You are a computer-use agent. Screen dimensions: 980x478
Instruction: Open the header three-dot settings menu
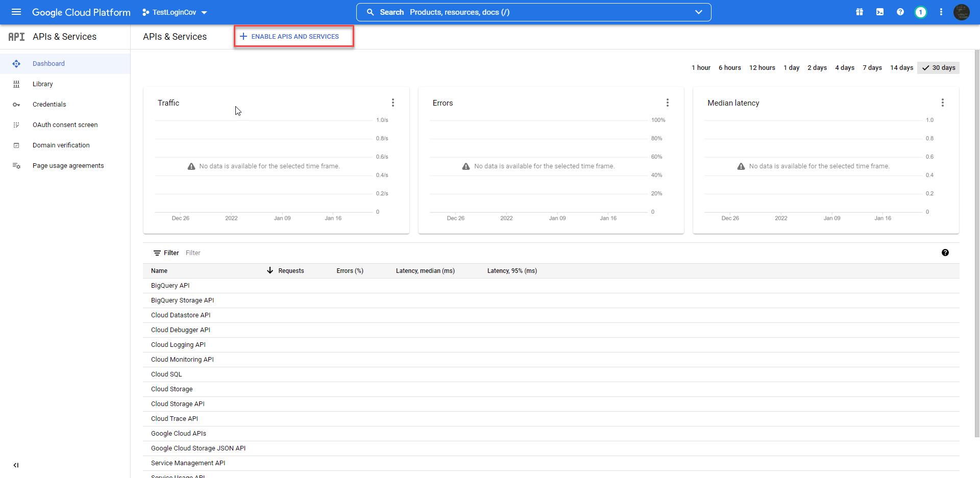(941, 12)
